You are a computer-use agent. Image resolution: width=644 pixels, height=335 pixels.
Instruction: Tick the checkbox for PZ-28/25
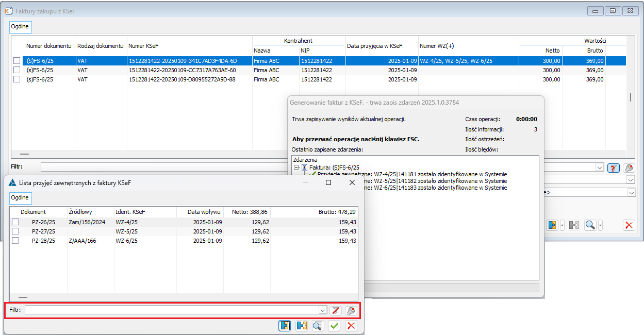[15, 241]
